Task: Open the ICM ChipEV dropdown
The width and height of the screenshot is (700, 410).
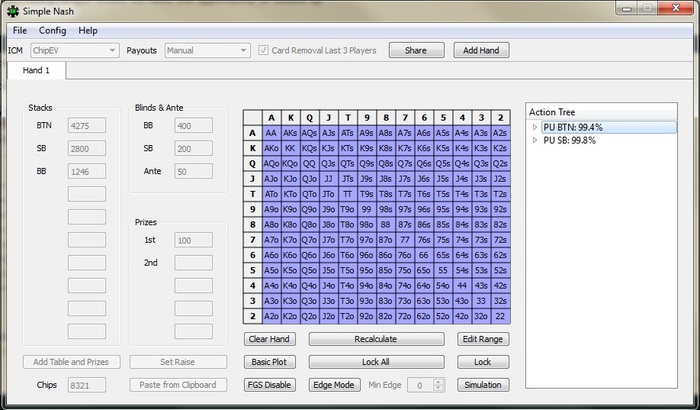Action: point(75,50)
